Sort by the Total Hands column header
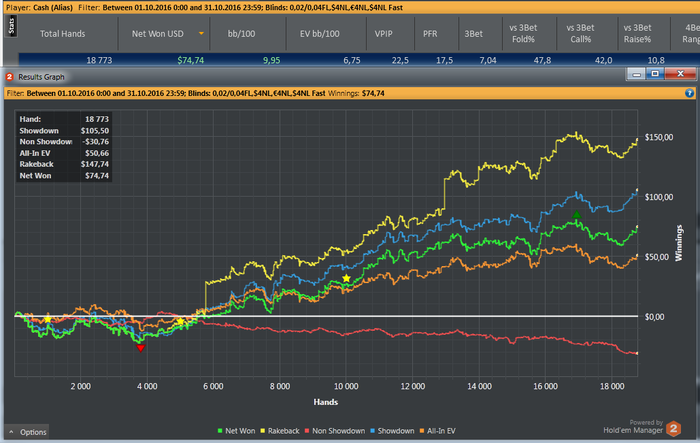Viewport: 700px width, 443px height. click(62, 33)
